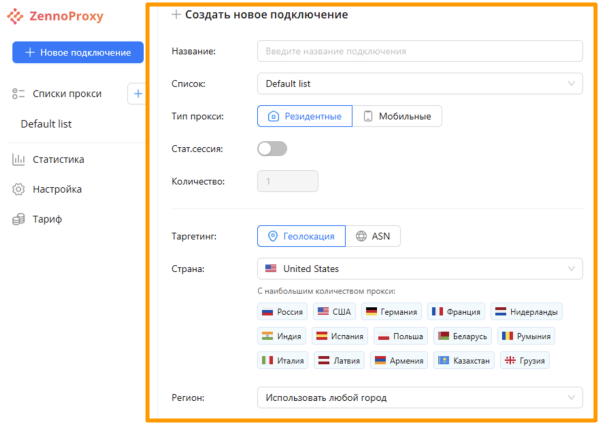Expand the Регион city dropdown

pyautogui.click(x=419, y=398)
